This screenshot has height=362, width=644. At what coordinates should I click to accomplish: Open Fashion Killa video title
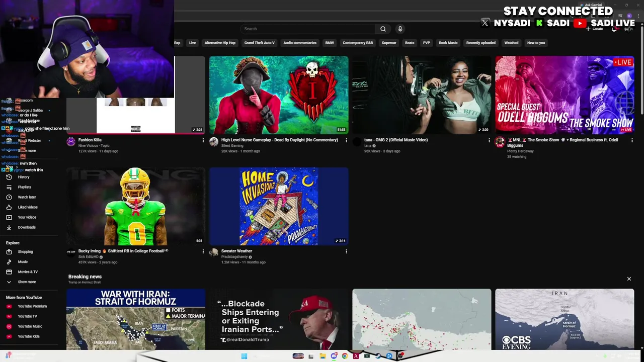90,140
